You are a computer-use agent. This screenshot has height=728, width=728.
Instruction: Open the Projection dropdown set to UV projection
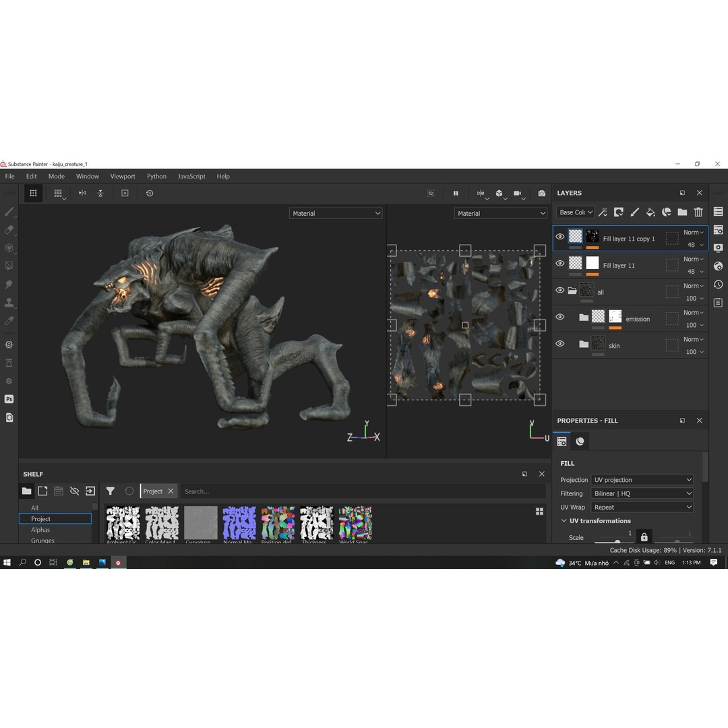(x=642, y=480)
